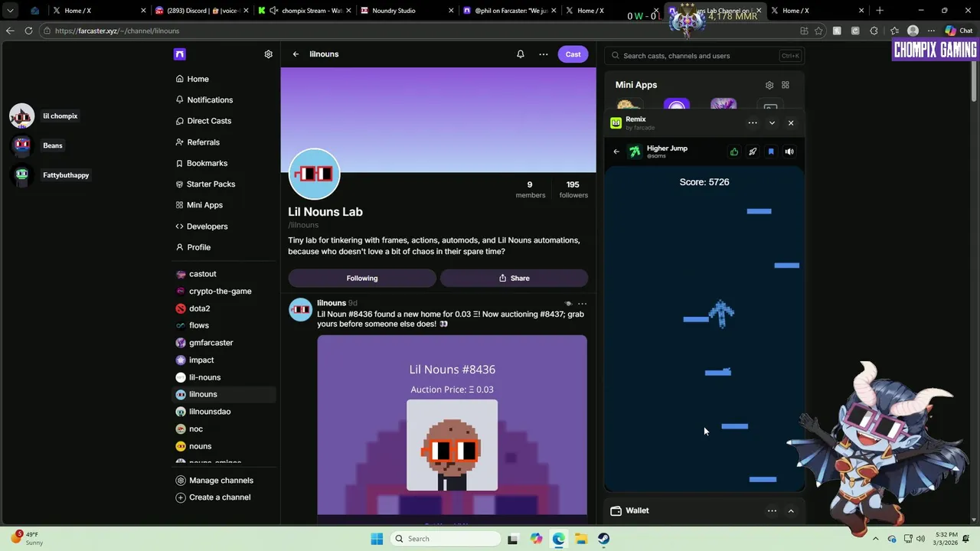Viewport: 980px width, 551px height.
Task: Open the channel more options menu
Action: [x=544, y=54]
